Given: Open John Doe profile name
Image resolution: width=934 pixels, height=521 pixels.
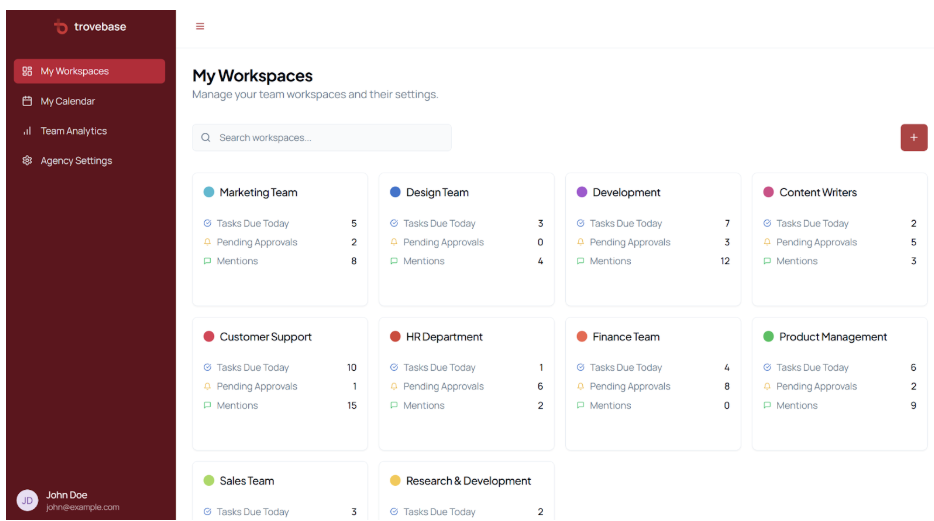Looking at the screenshot, I should (67, 495).
